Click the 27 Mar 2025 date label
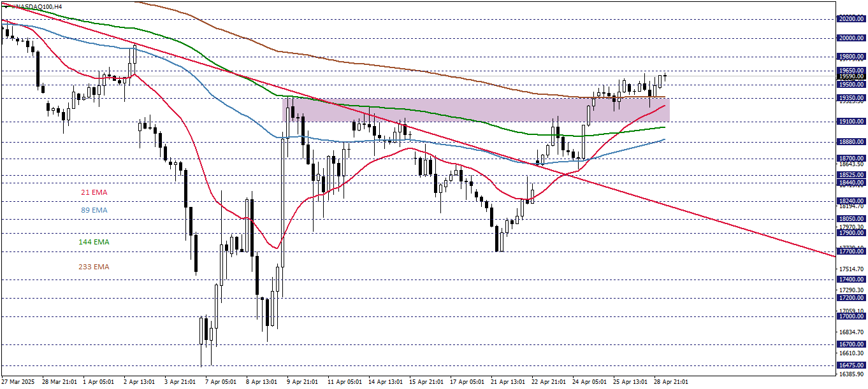The height and width of the screenshot is (389, 868). tap(17, 382)
